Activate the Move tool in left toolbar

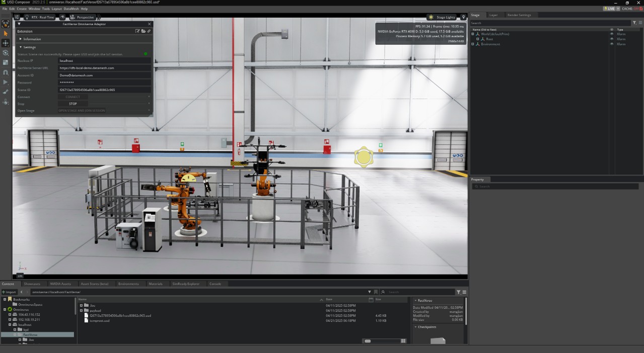tap(6, 43)
